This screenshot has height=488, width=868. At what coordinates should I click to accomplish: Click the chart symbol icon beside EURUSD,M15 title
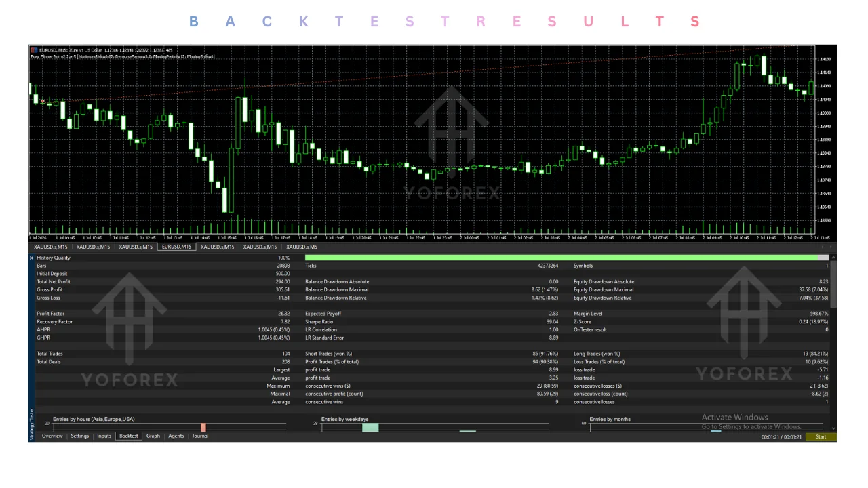[34, 49]
